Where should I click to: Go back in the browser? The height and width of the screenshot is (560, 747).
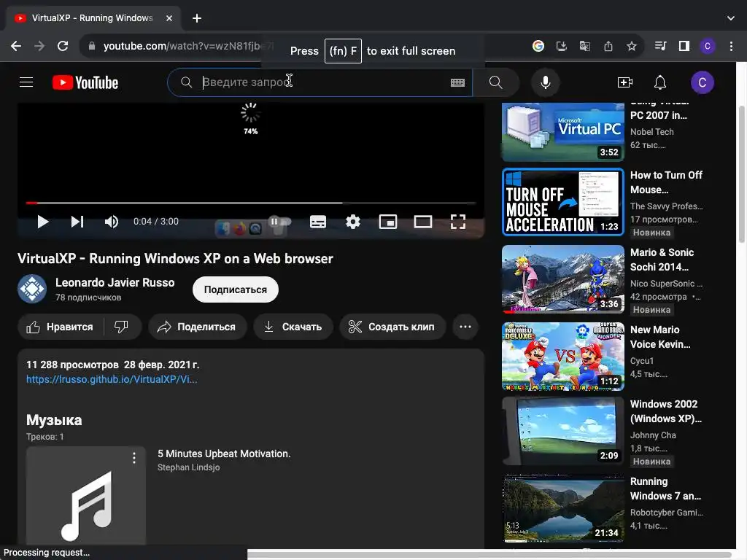[x=16, y=46]
